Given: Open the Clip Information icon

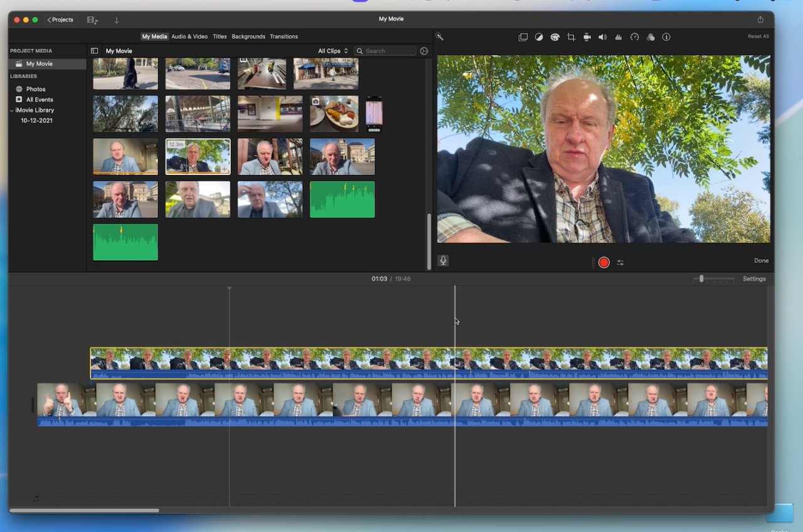Looking at the screenshot, I should click(666, 37).
